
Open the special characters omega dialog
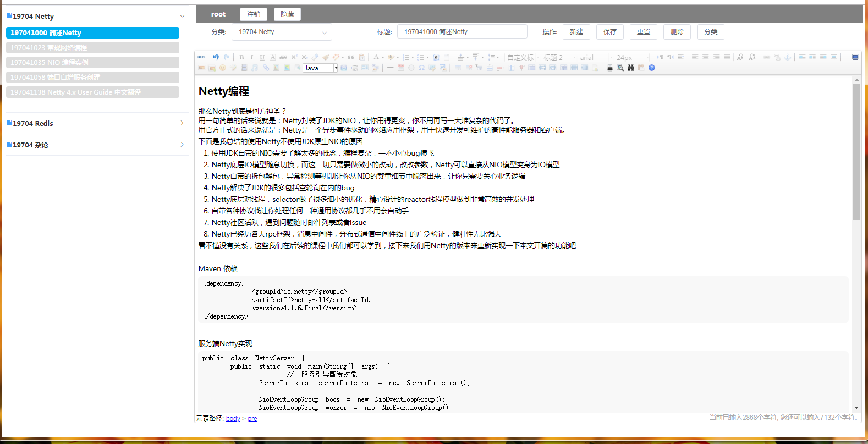[421, 68]
